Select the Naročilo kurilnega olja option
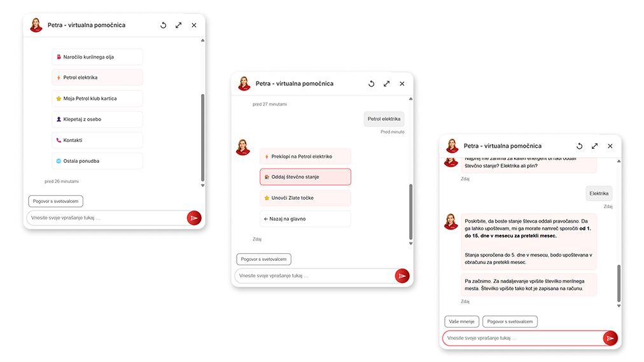The height and width of the screenshot is (362, 644). pos(97,57)
